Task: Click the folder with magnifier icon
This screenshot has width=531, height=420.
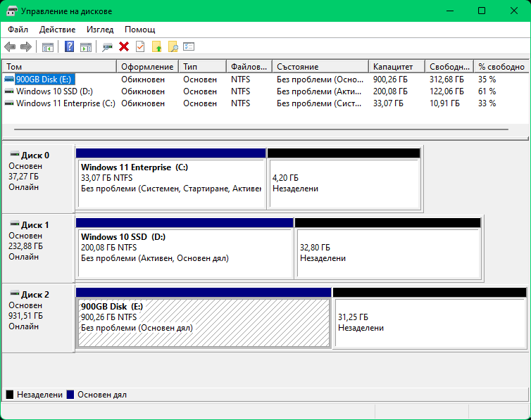Action: pyautogui.click(x=173, y=46)
